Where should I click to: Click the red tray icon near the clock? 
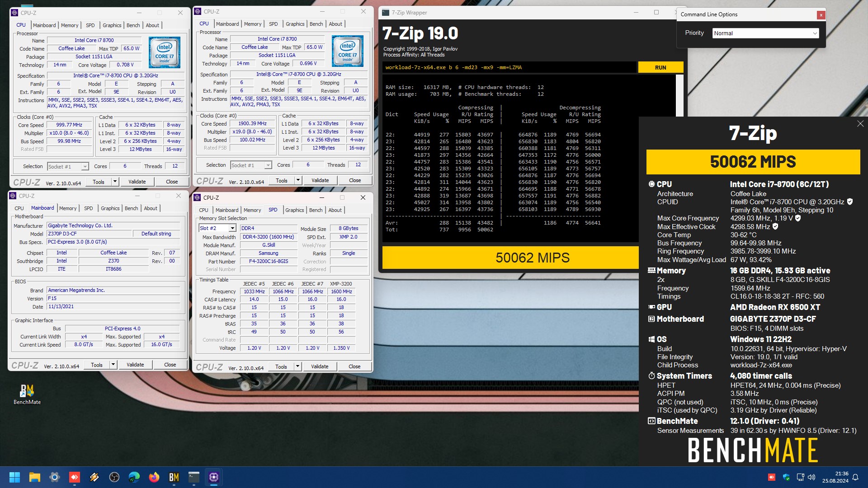pyautogui.click(x=772, y=477)
